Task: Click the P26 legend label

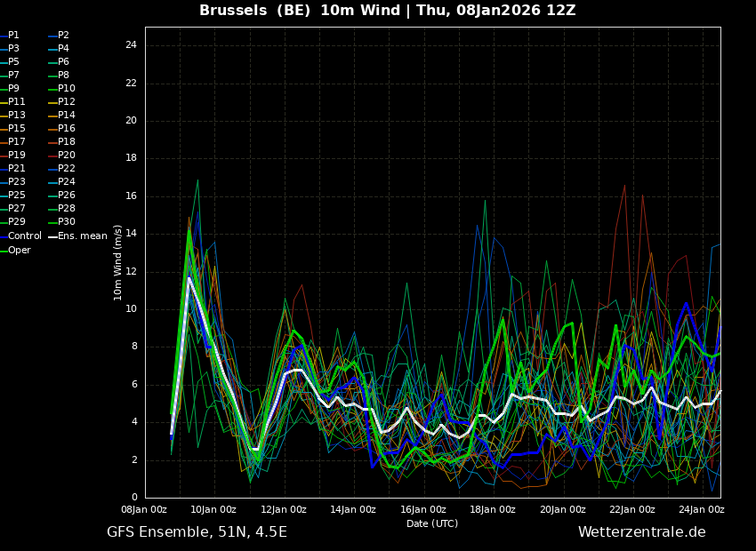Action: pyautogui.click(x=67, y=196)
